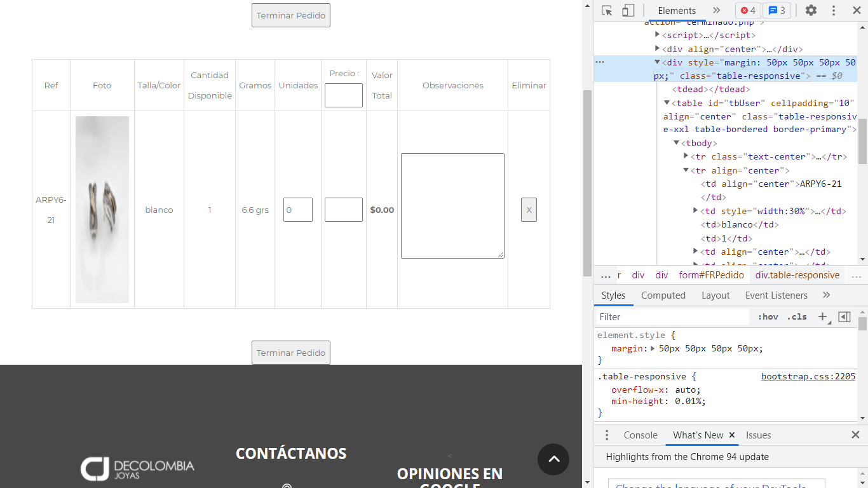Expand the margin shorthand property triangle
The image size is (868, 488).
pos(653,348)
